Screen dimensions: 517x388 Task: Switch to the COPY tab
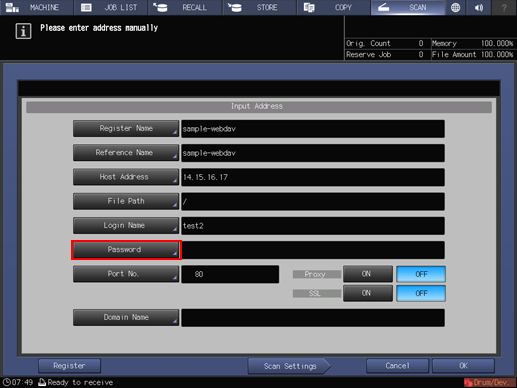pyautogui.click(x=334, y=7)
